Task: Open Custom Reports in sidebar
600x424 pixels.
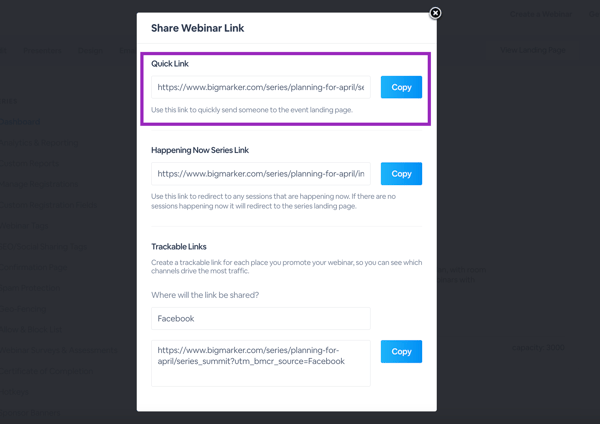Action: pos(29,163)
